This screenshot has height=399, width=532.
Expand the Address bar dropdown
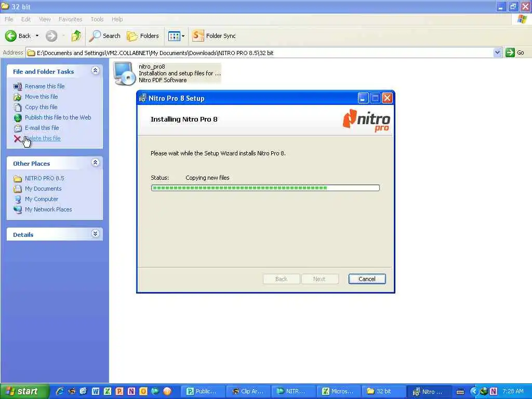coord(497,52)
